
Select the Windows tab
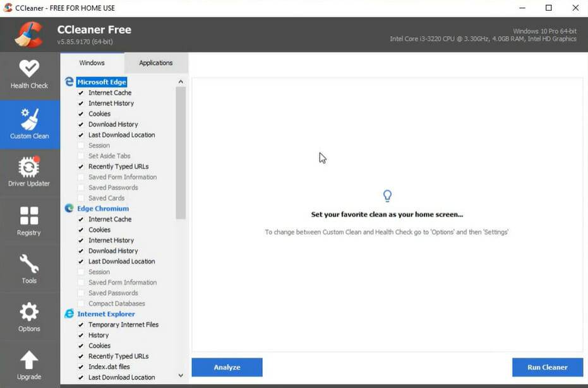coord(92,62)
